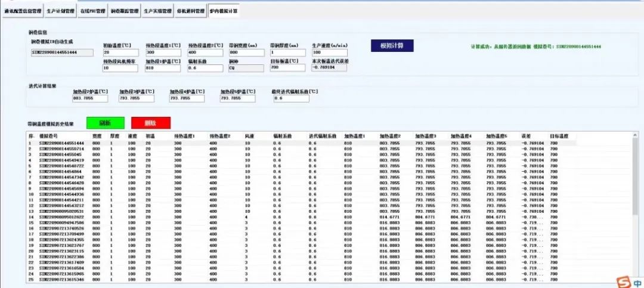This screenshot has height=288, width=644.
Task: Click the 模拟计算 button
Action: [392, 45]
